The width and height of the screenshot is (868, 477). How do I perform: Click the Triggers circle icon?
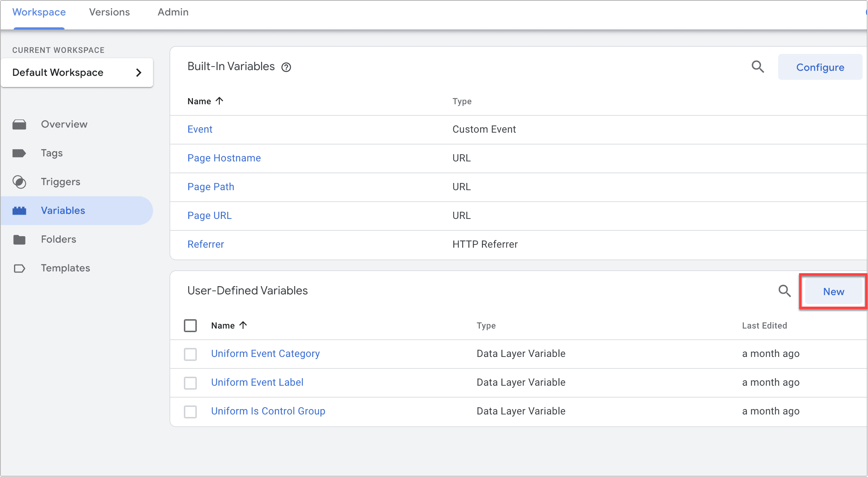click(19, 182)
